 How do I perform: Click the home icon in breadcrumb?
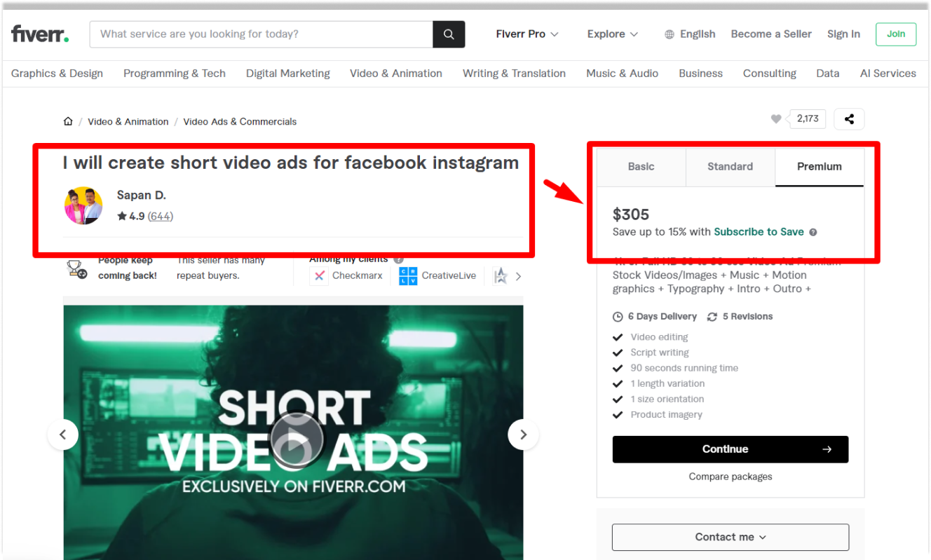pyautogui.click(x=68, y=121)
